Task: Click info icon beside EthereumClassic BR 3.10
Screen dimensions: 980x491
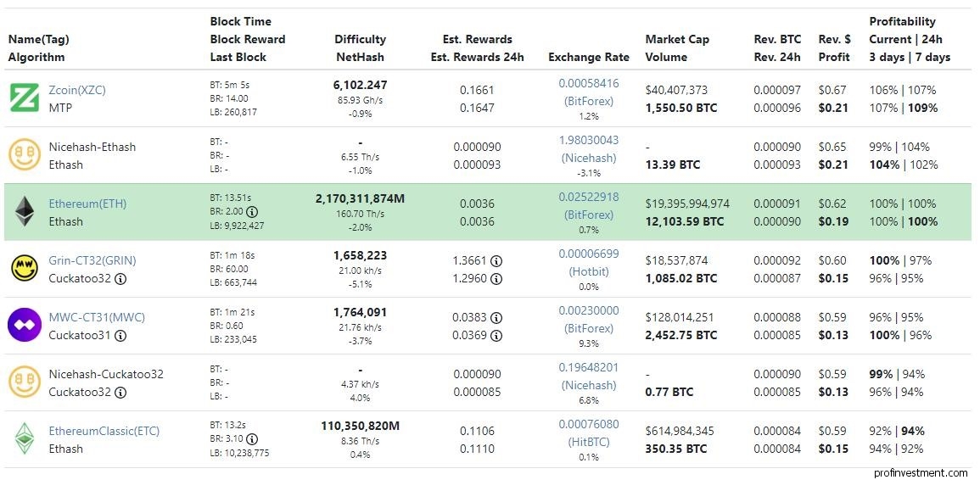Action: click(253, 439)
